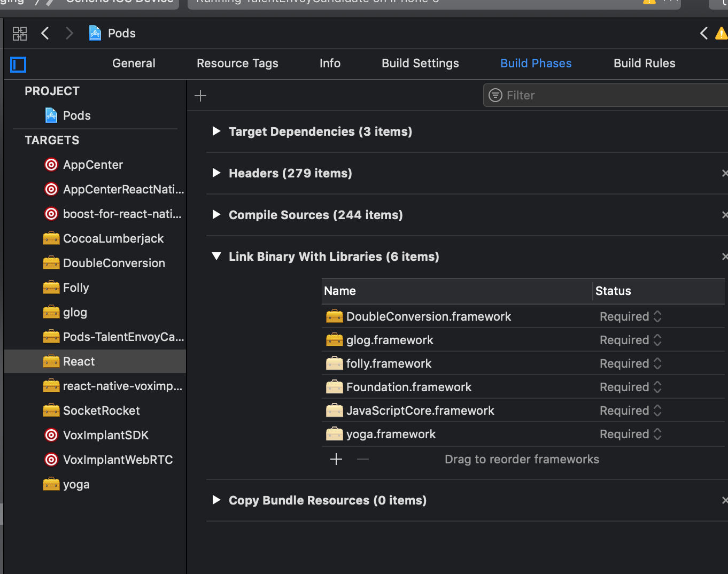The width and height of the screenshot is (728, 574).
Task: Open the Build Settings tab
Action: (x=420, y=63)
